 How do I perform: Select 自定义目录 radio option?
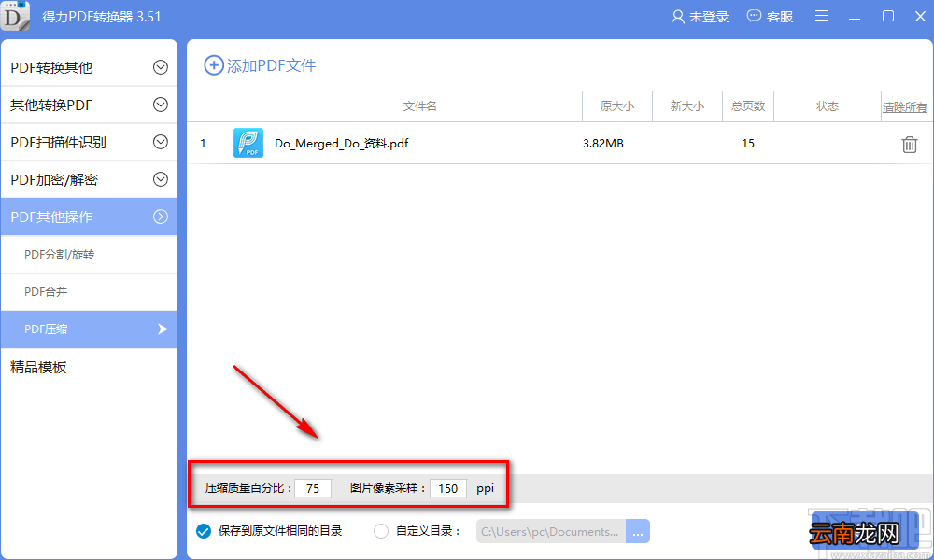click(381, 531)
